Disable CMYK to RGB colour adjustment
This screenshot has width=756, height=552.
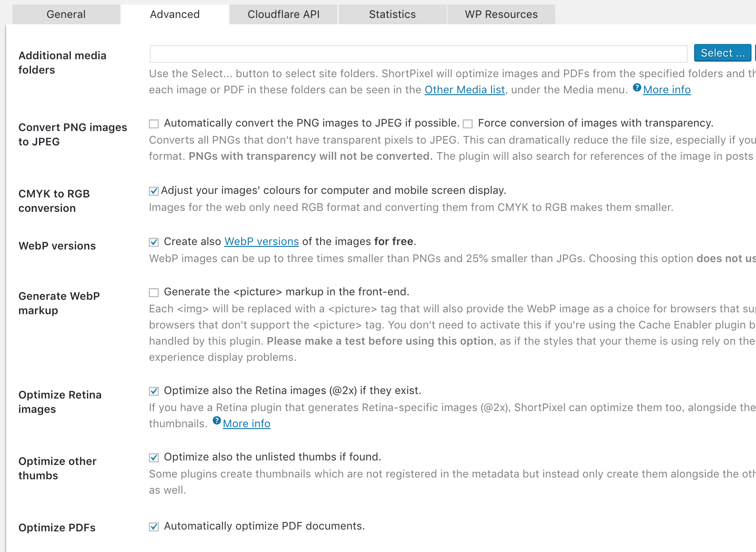[x=154, y=191]
